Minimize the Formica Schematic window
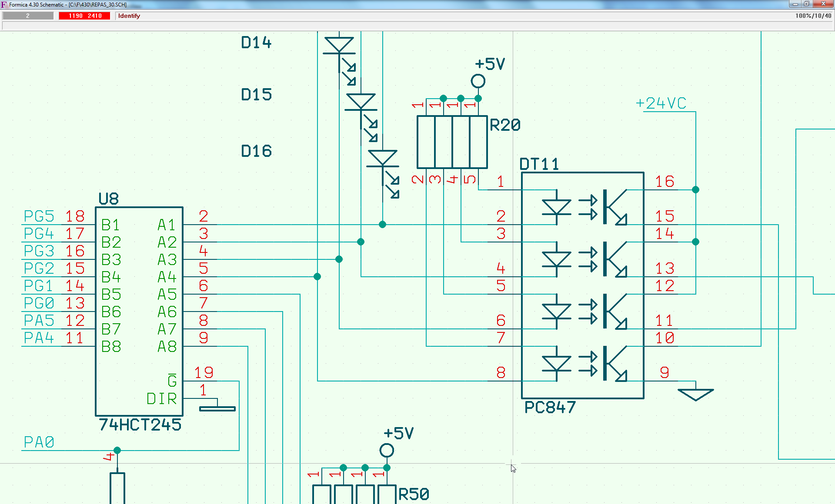The height and width of the screenshot is (504, 835). click(x=795, y=4)
